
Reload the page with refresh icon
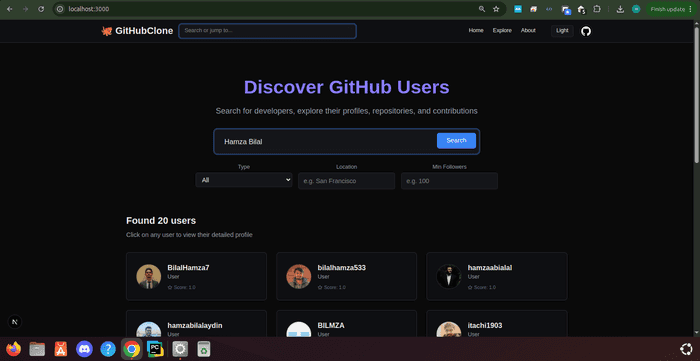(x=41, y=9)
